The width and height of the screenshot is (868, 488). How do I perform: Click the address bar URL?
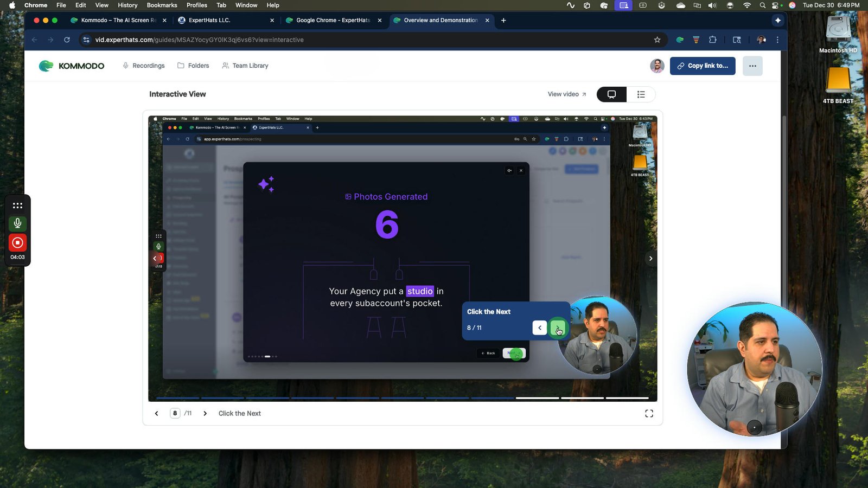coord(200,40)
